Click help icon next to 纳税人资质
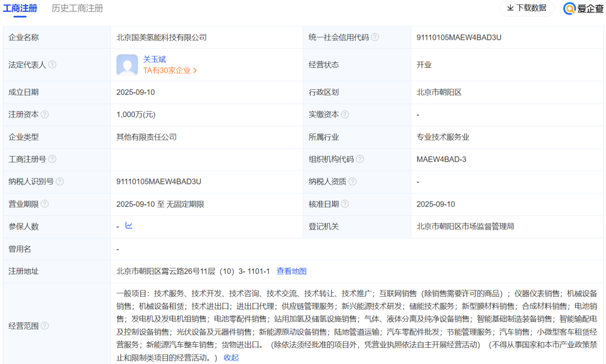The height and width of the screenshot is (364, 606). (352, 182)
